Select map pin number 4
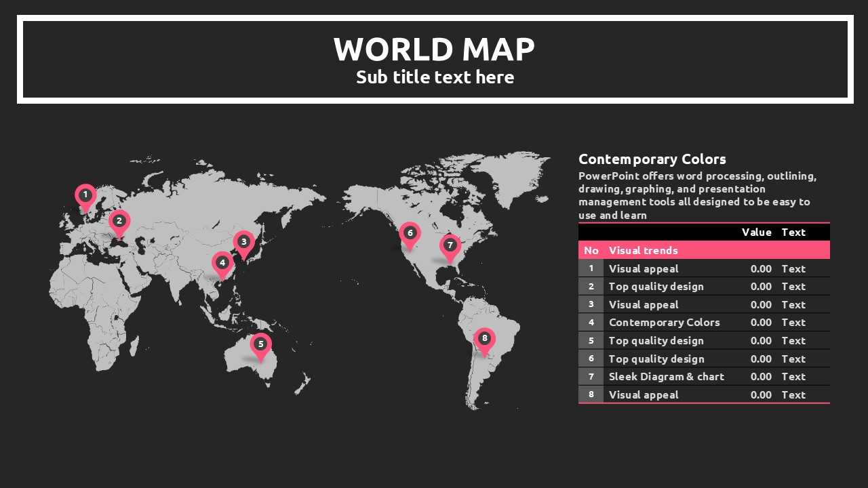The height and width of the screenshot is (488, 868). pos(222,263)
